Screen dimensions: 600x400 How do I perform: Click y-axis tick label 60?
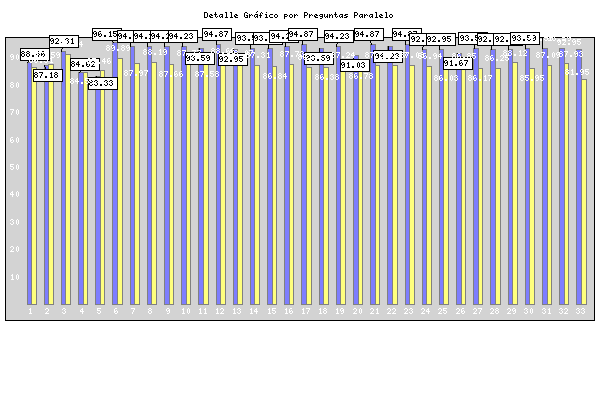[x=15, y=140]
